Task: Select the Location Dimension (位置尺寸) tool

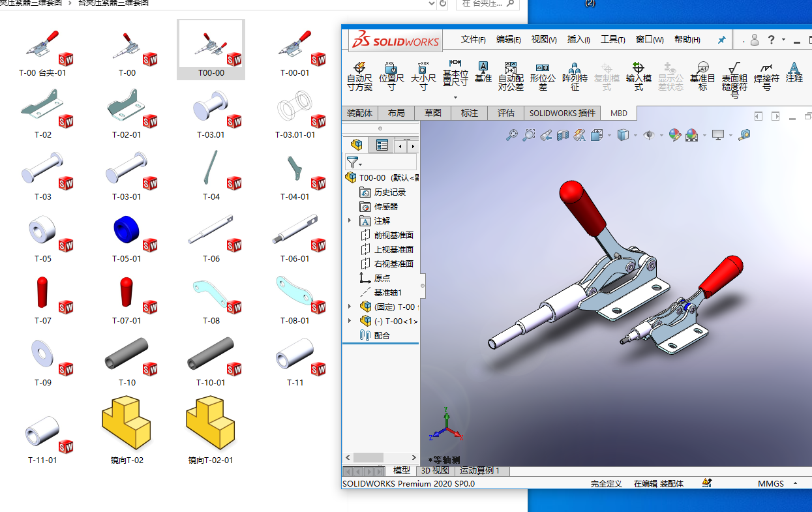Action: point(391,76)
